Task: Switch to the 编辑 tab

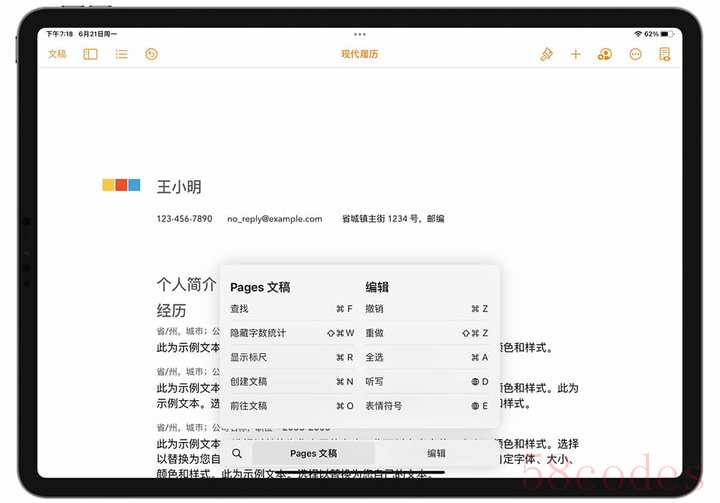Action: (x=437, y=453)
